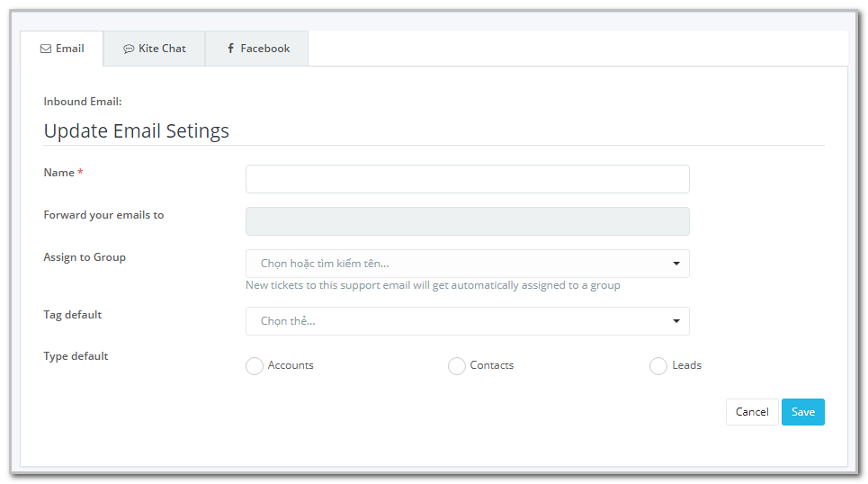Select the Accounts radio button

click(x=254, y=365)
